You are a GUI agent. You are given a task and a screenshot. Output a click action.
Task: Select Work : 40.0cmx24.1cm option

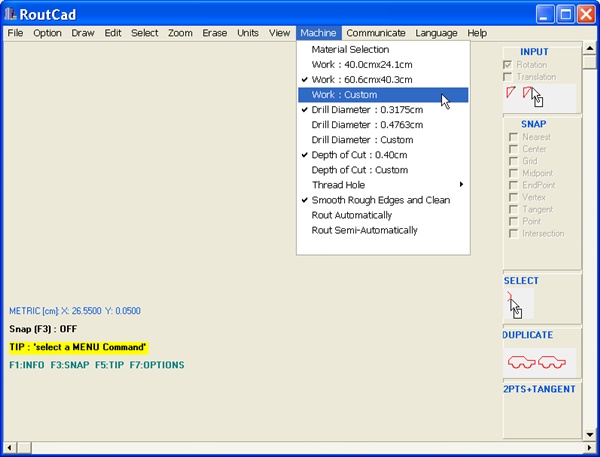pyautogui.click(x=383, y=65)
